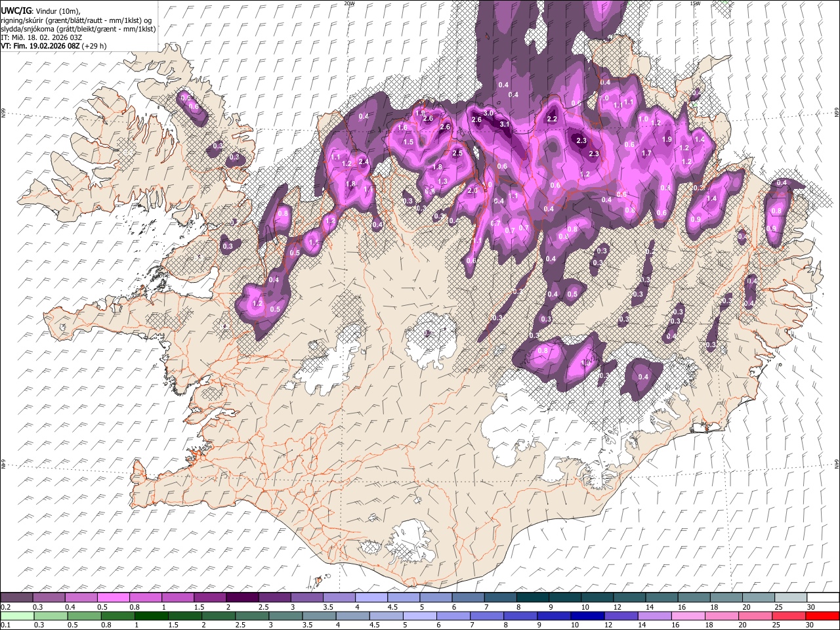Select the 3.0 precipitation value on the map
840x630 pixels.
pyautogui.click(x=488, y=113)
